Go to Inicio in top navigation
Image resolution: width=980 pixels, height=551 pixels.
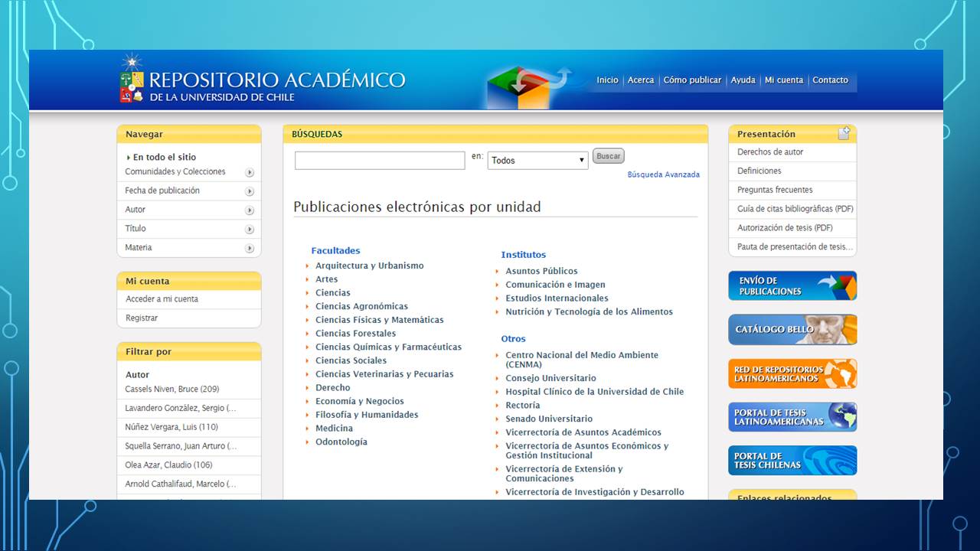(x=607, y=80)
